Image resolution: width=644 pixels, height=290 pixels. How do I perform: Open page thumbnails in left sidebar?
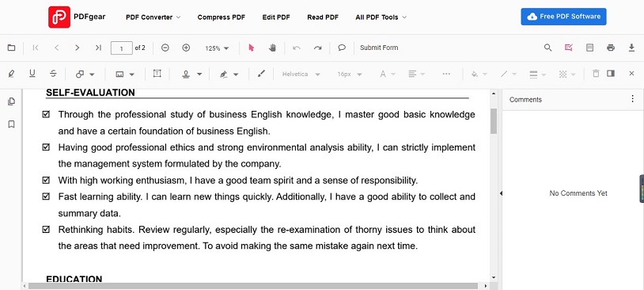click(12, 101)
